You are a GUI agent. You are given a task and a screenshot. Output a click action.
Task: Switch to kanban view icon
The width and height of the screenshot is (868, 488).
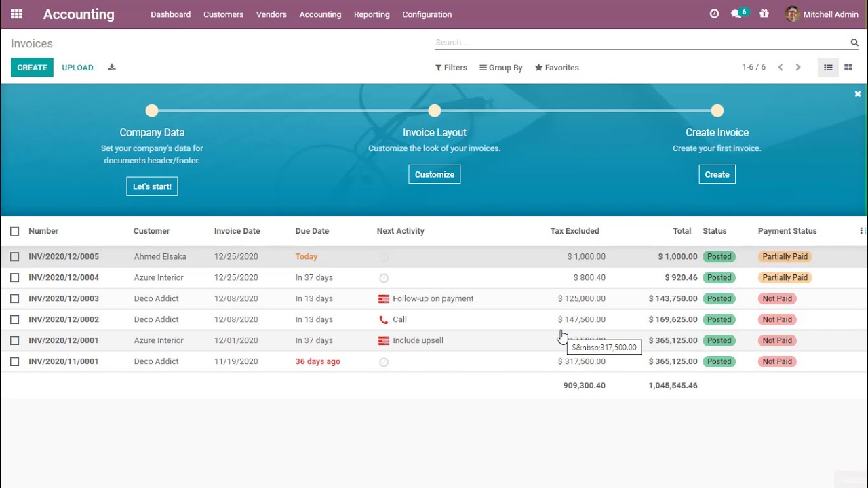coord(848,67)
